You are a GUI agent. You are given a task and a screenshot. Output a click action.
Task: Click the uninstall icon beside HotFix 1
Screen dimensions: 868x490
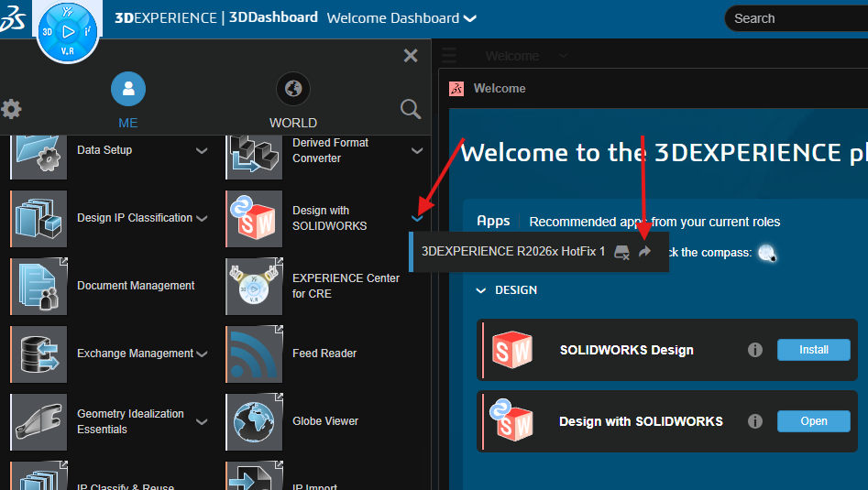point(622,252)
